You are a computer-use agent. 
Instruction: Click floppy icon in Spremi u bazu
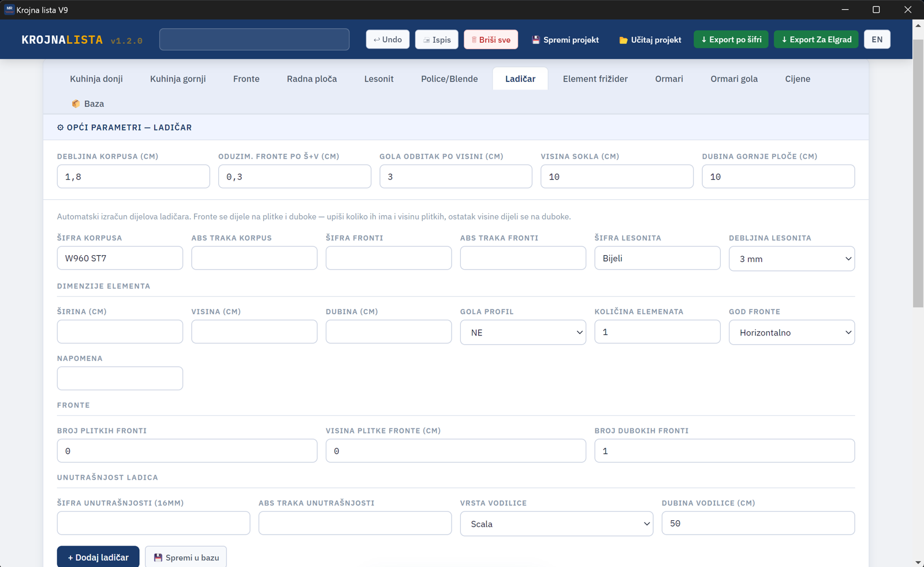[158, 558]
